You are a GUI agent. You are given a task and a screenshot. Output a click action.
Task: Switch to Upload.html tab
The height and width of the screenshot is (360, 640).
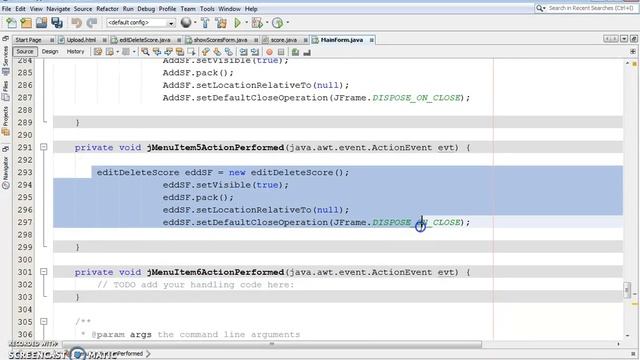[81, 40]
